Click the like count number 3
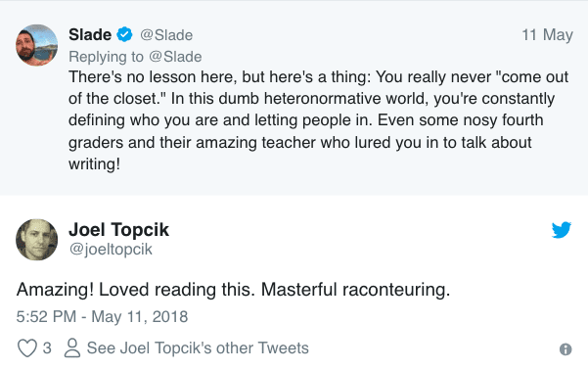The width and height of the screenshot is (588, 370). point(47,347)
